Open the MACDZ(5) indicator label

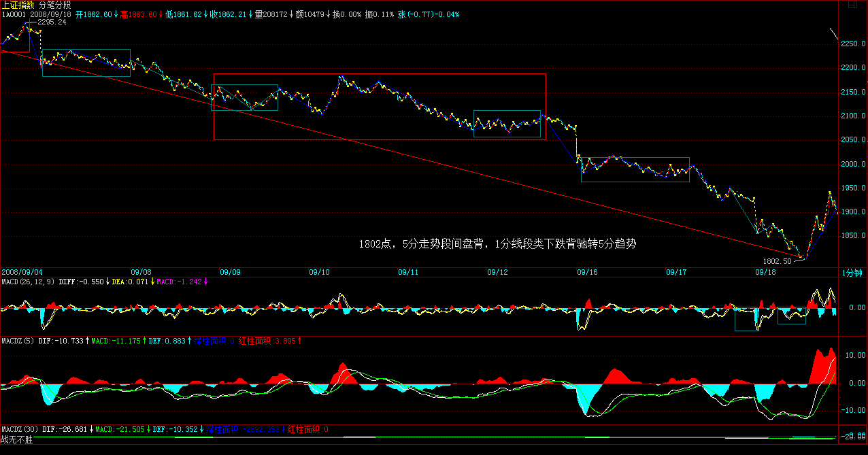coord(18,341)
